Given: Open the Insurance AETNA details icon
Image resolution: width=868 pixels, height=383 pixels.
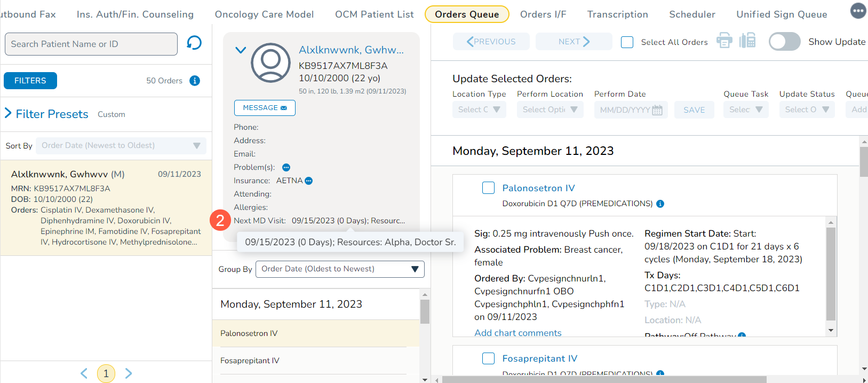Looking at the screenshot, I should coord(308,181).
